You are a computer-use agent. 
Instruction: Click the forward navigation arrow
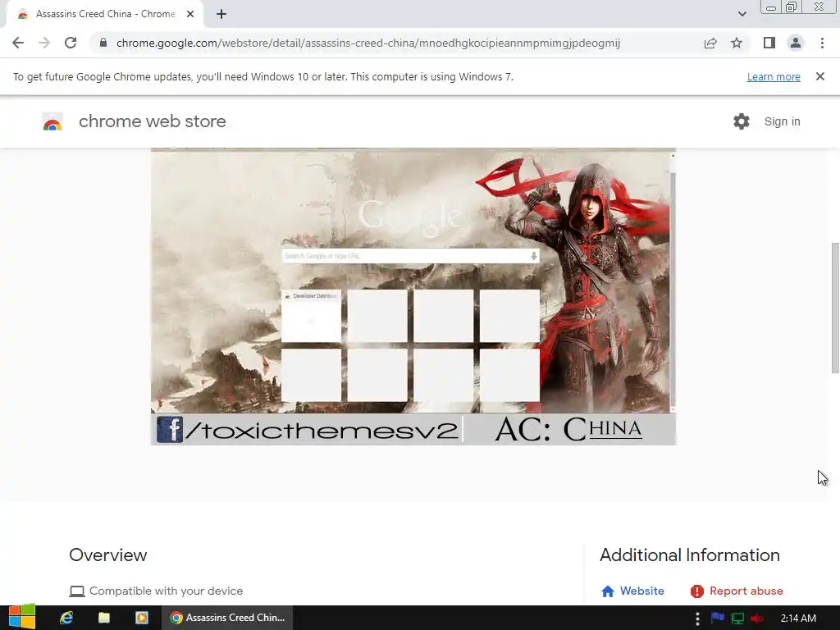[x=44, y=43]
